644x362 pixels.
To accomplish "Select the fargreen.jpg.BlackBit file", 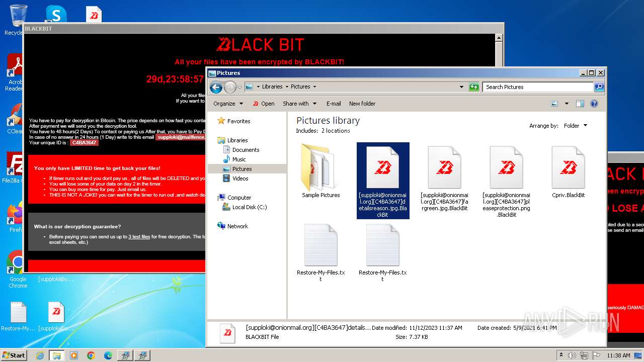I will [x=444, y=178].
